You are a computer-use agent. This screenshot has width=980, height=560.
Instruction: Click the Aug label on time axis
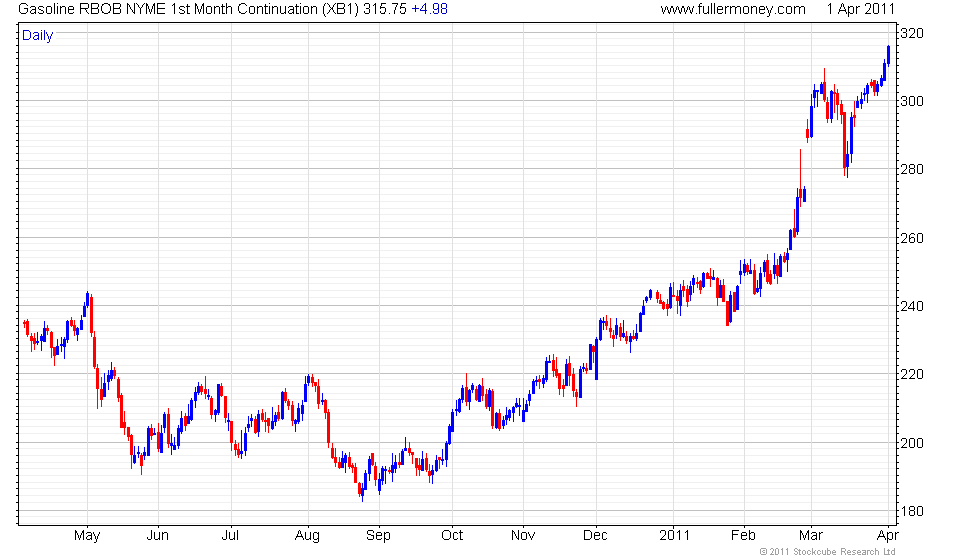click(308, 536)
